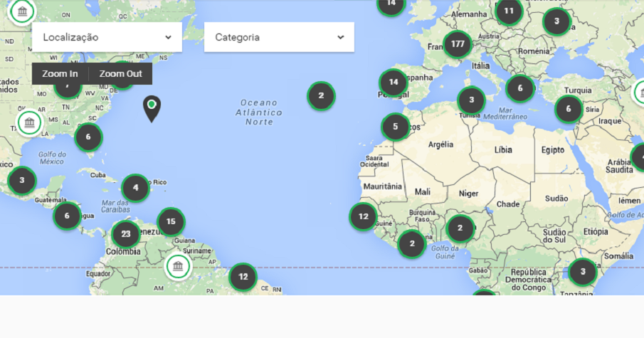Expand the 12 cluster near Guiné
The width and height of the screenshot is (644, 338).
(363, 216)
